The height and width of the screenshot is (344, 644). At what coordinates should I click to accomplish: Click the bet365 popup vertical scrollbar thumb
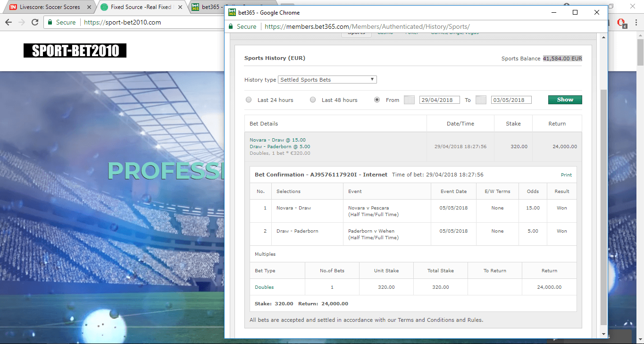point(603,207)
